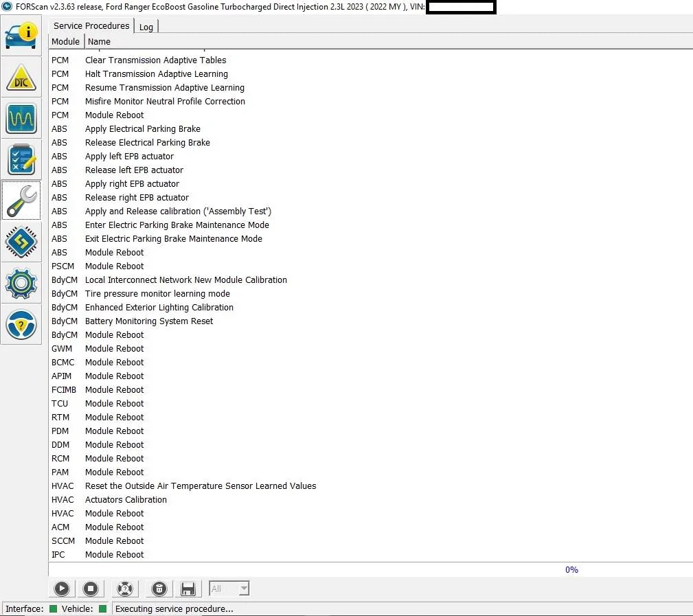Open the gear Settings section

(21, 283)
